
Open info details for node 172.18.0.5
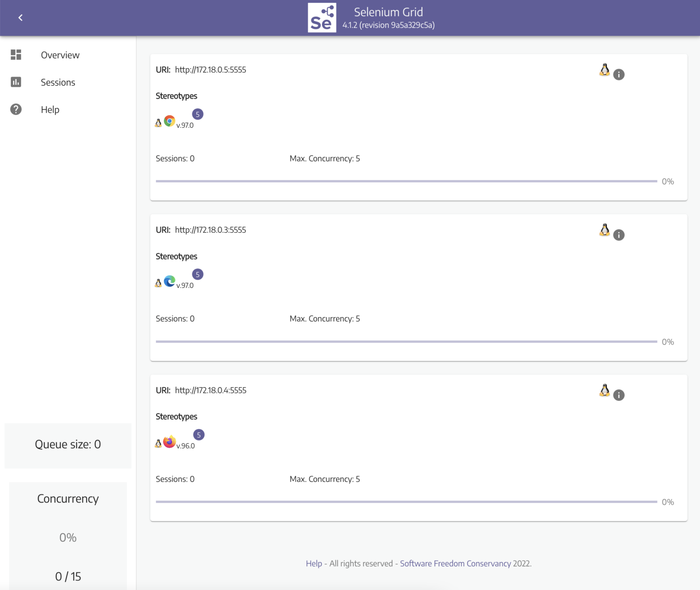tap(618, 74)
